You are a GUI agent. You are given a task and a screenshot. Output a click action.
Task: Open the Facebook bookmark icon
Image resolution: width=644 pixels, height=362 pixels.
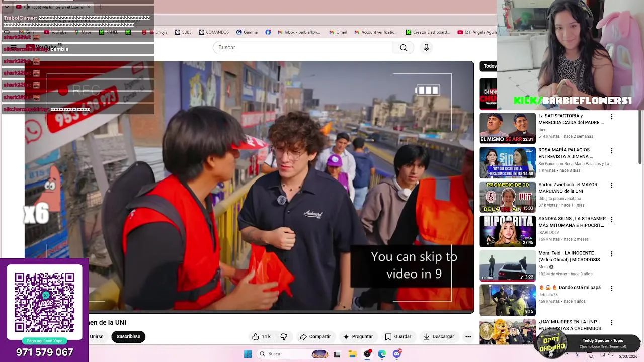click(268, 32)
